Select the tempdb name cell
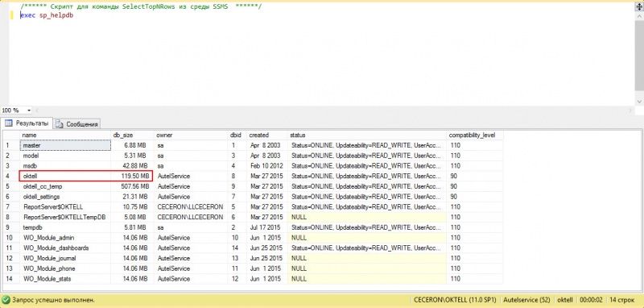This screenshot has height=308, width=644. click(x=65, y=227)
